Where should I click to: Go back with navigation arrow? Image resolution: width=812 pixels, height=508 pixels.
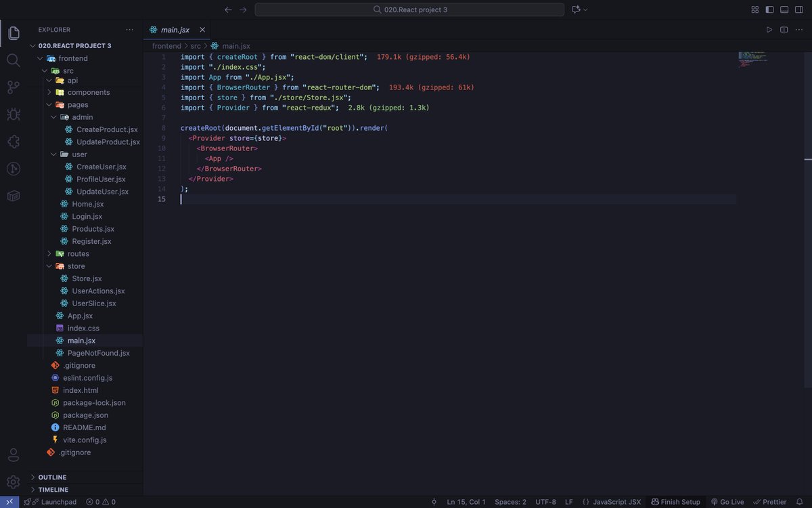[x=228, y=9]
